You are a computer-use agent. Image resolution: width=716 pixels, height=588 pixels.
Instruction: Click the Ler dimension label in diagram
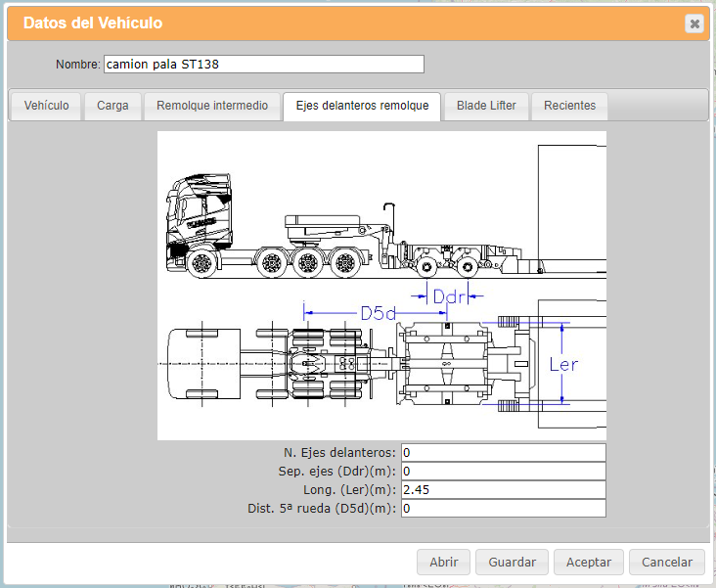point(564,364)
